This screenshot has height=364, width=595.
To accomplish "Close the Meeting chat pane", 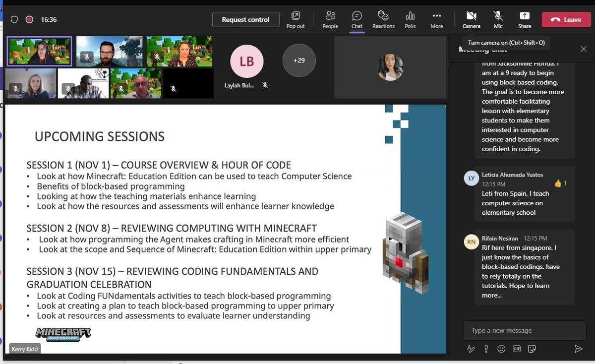I will [x=584, y=49].
